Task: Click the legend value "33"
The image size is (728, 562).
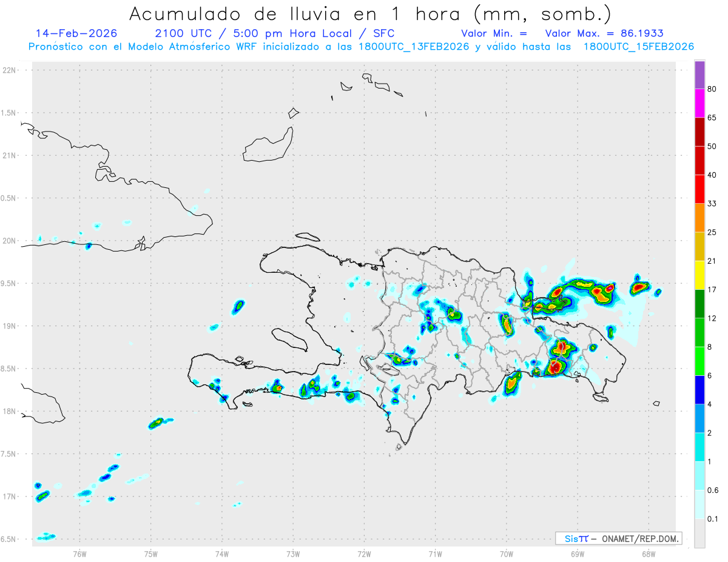Action: 712,204
